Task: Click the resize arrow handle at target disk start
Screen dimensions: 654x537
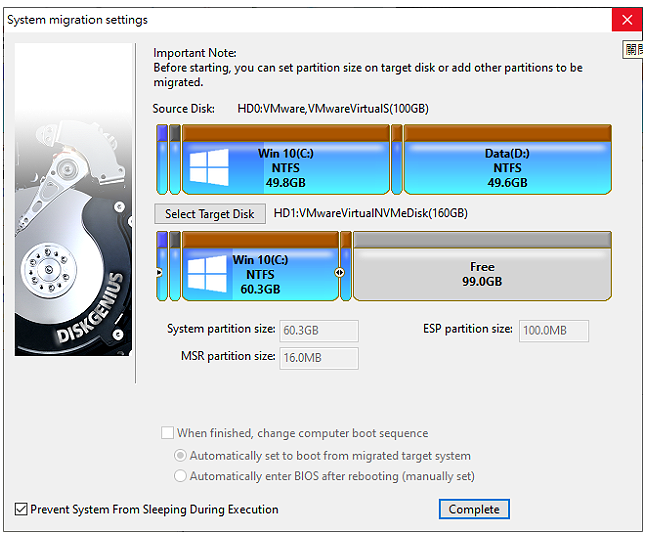Action: pyautogui.click(x=158, y=272)
